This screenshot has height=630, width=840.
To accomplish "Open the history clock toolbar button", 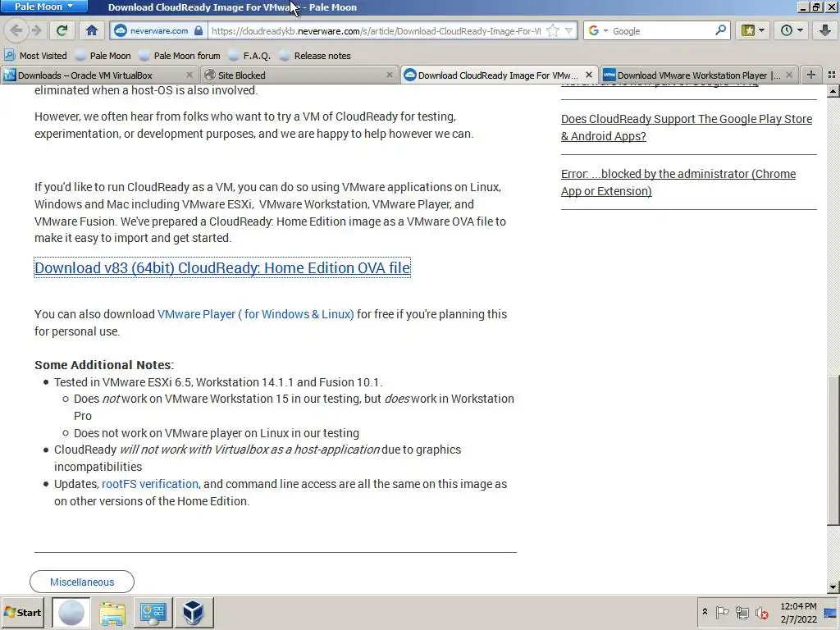I will point(792,30).
